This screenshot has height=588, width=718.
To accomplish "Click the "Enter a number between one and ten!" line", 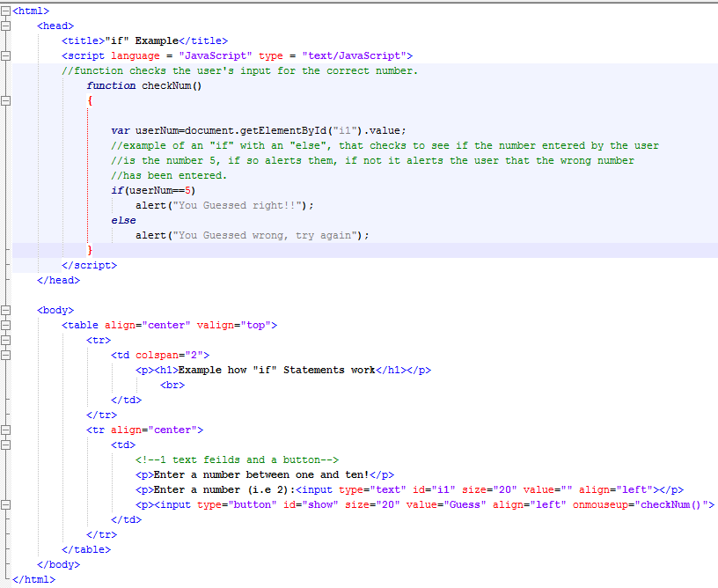I will pyautogui.click(x=265, y=474).
